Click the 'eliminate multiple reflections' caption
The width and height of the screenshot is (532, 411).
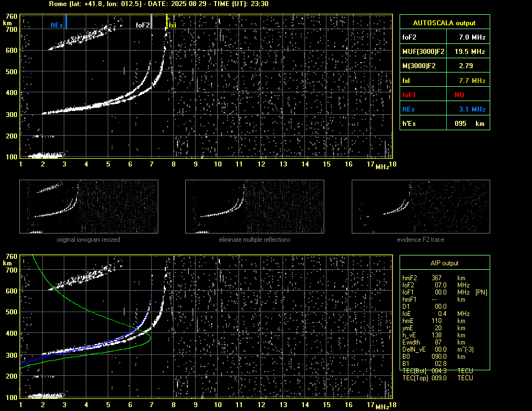(254, 240)
